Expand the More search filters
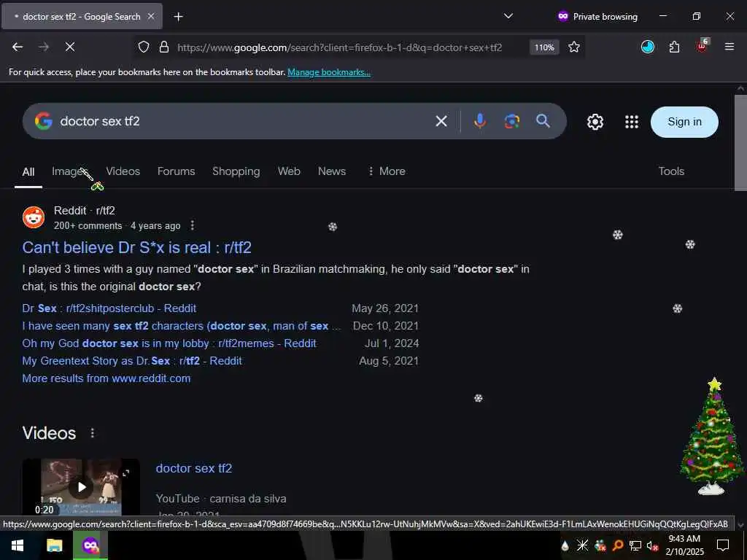Image resolution: width=747 pixels, height=560 pixels. coord(387,171)
